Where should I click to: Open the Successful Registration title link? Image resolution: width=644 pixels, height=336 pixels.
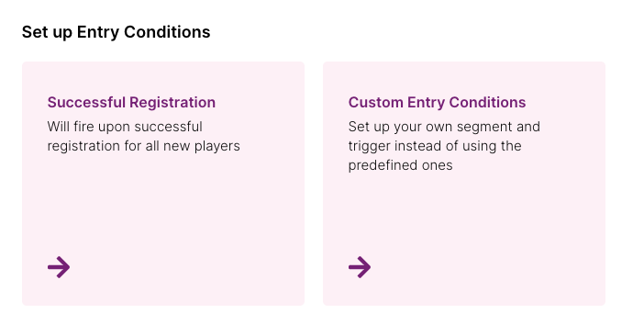pos(131,102)
